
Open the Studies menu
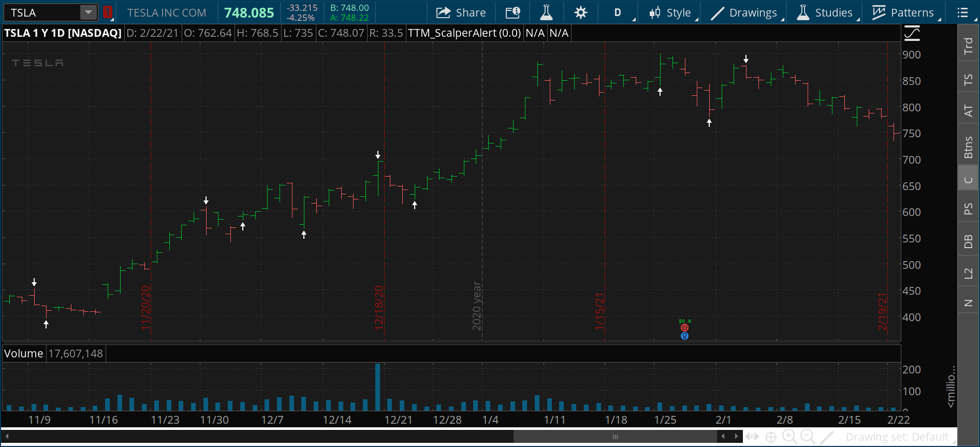825,12
